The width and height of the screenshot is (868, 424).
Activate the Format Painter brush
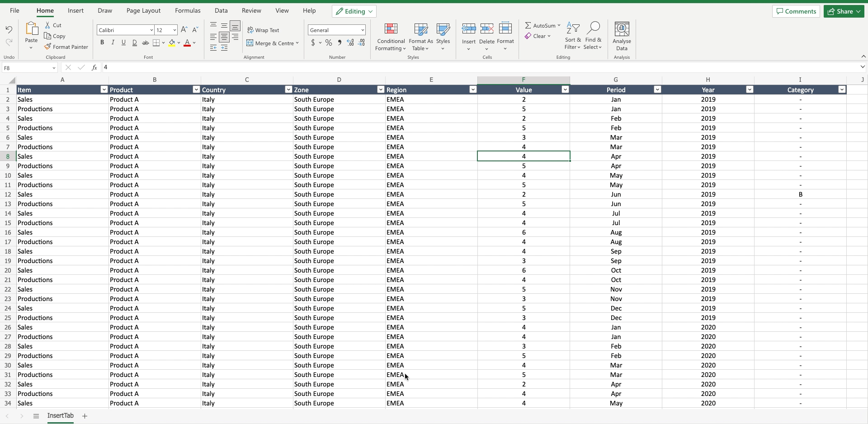coord(48,47)
